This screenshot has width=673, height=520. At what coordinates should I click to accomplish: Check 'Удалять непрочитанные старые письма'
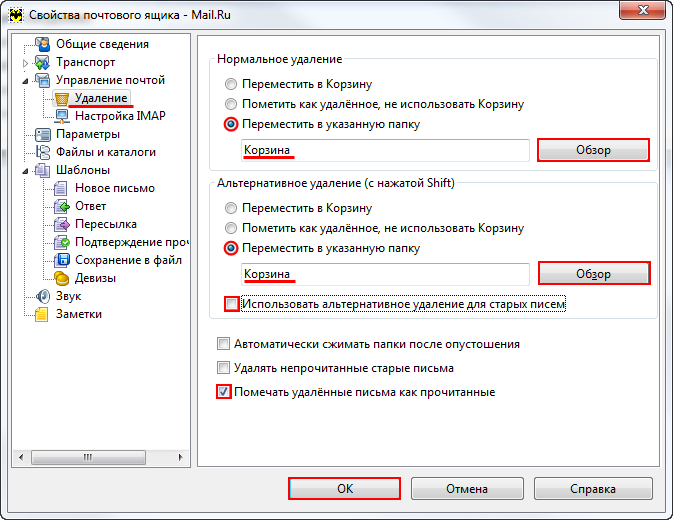223,368
